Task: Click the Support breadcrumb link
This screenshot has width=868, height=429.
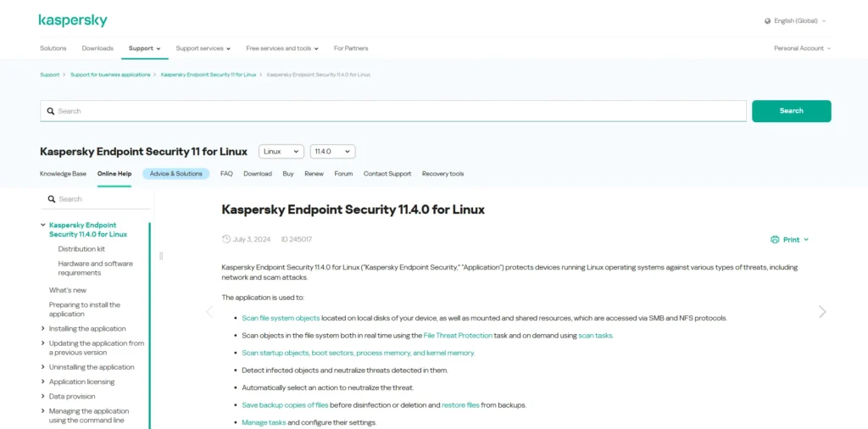Action: coord(50,75)
